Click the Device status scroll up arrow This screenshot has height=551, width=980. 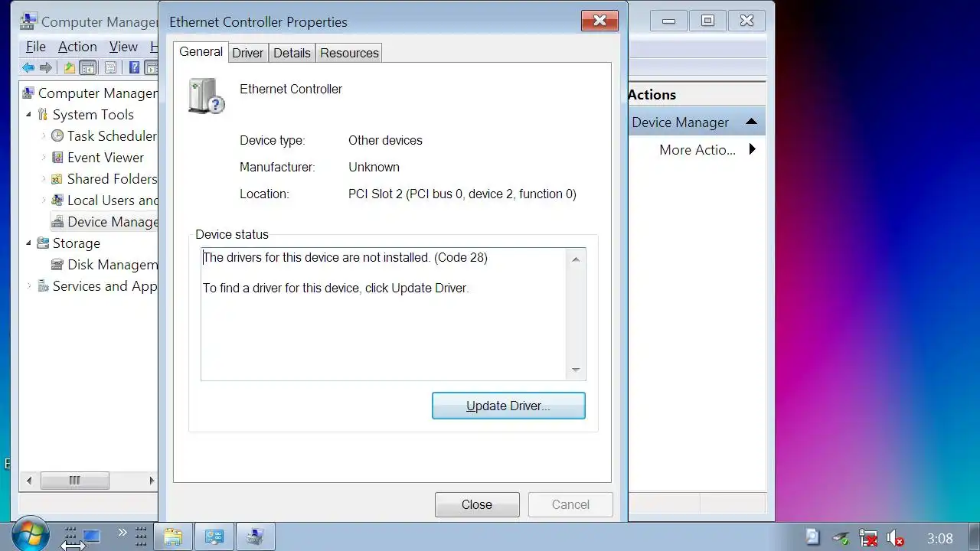[x=576, y=259]
